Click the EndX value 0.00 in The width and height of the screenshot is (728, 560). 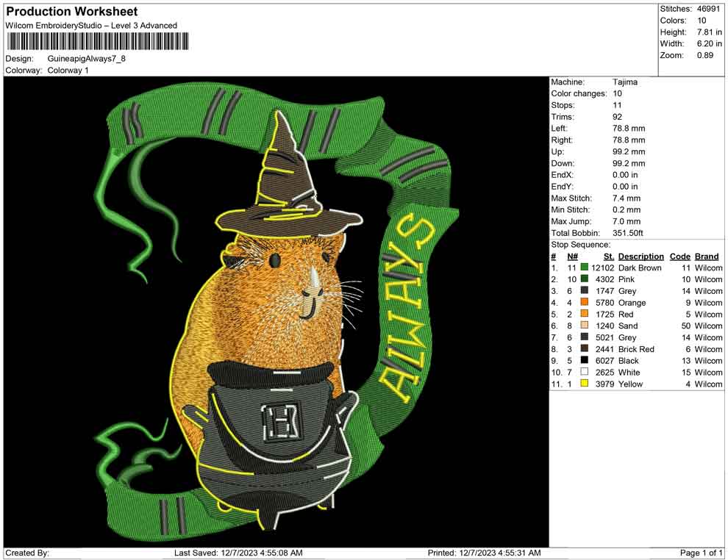tap(625, 175)
